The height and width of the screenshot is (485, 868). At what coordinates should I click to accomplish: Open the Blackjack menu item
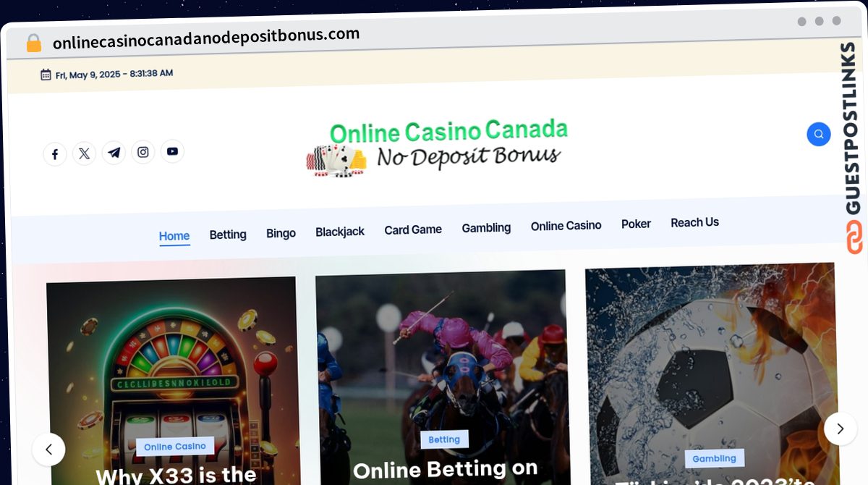pyautogui.click(x=340, y=232)
